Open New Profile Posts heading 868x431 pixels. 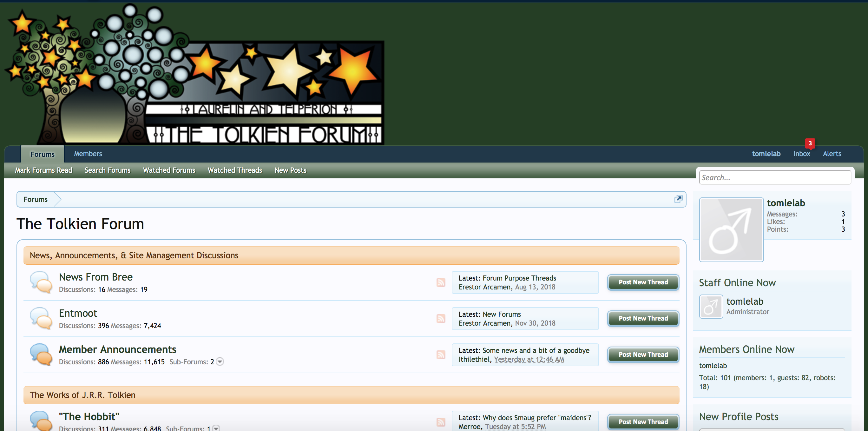tap(739, 416)
